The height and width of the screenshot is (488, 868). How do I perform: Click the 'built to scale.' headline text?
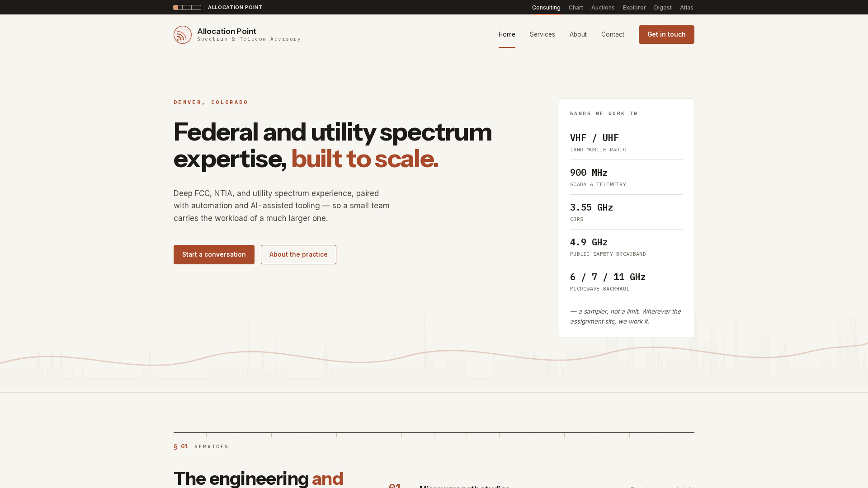coord(365,159)
